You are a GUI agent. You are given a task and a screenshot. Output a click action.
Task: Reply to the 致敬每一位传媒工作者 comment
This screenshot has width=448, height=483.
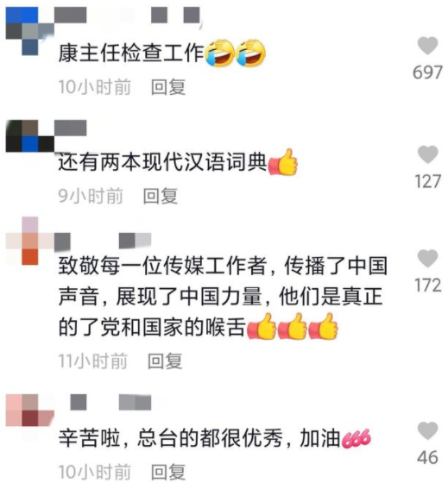point(165,361)
